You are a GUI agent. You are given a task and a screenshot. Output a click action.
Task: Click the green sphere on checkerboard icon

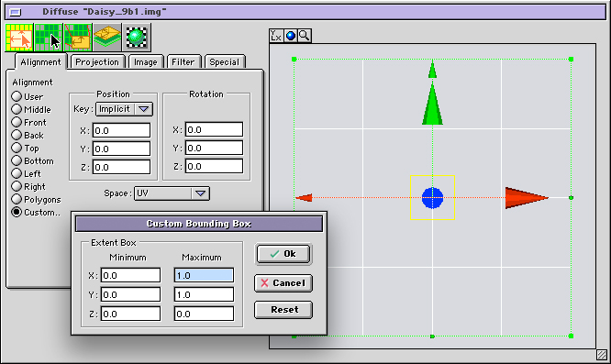[x=137, y=38]
